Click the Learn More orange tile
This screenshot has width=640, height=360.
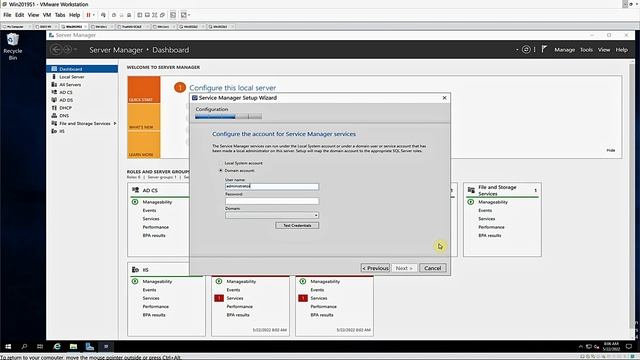click(144, 144)
